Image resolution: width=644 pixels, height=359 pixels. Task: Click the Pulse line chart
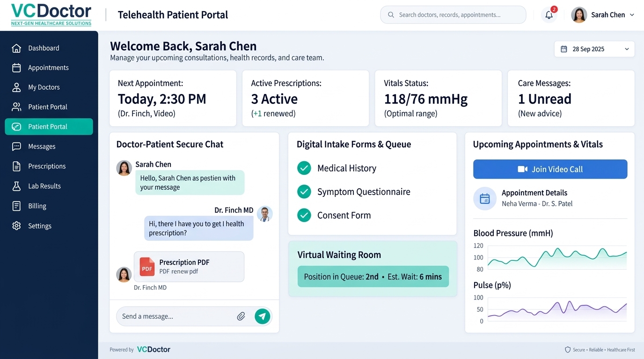557,309
